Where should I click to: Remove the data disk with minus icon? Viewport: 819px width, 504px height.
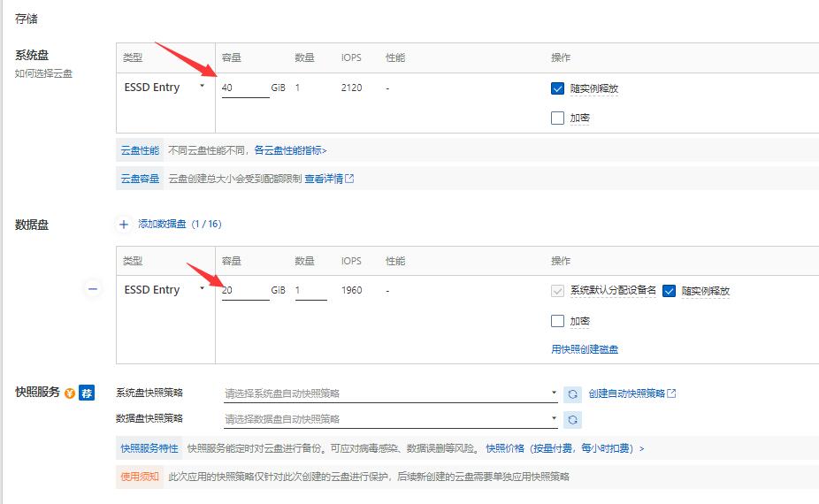pos(94,289)
